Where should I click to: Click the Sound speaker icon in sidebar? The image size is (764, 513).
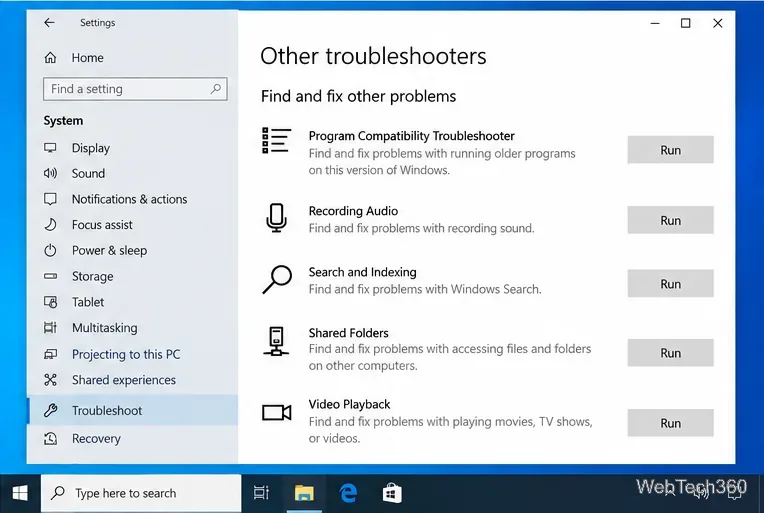tap(50, 173)
